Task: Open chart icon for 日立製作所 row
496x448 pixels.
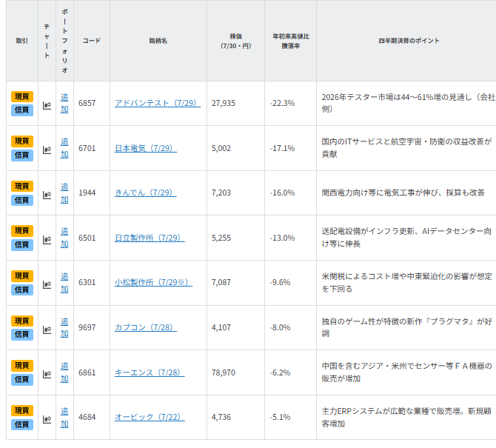Action: [47, 240]
